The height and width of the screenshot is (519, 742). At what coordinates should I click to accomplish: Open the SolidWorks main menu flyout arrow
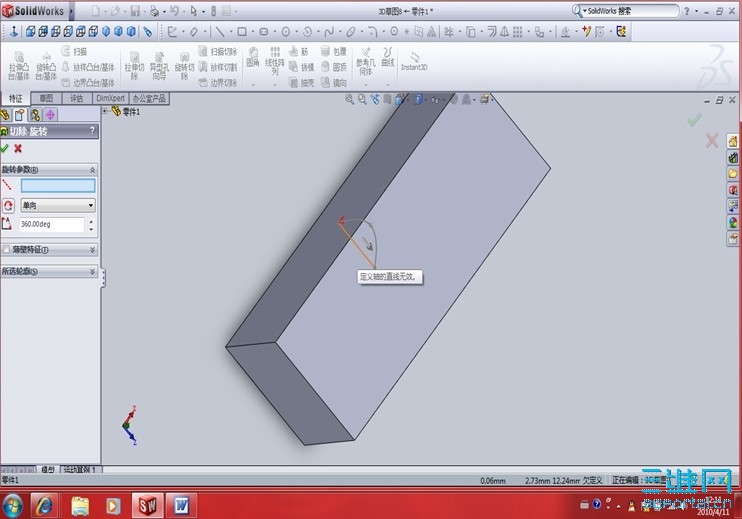coord(71,11)
